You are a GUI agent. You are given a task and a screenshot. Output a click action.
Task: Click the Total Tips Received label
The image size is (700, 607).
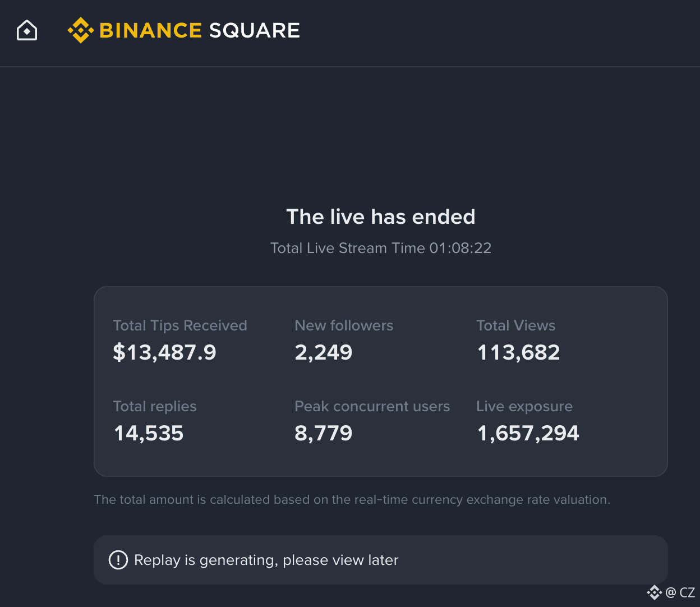click(180, 325)
